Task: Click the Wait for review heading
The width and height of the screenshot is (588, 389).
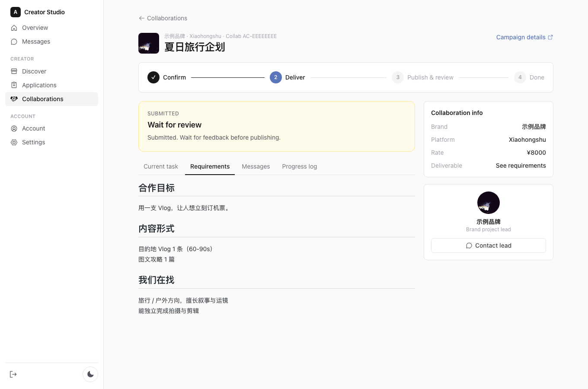Action: pyautogui.click(x=175, y=125)
